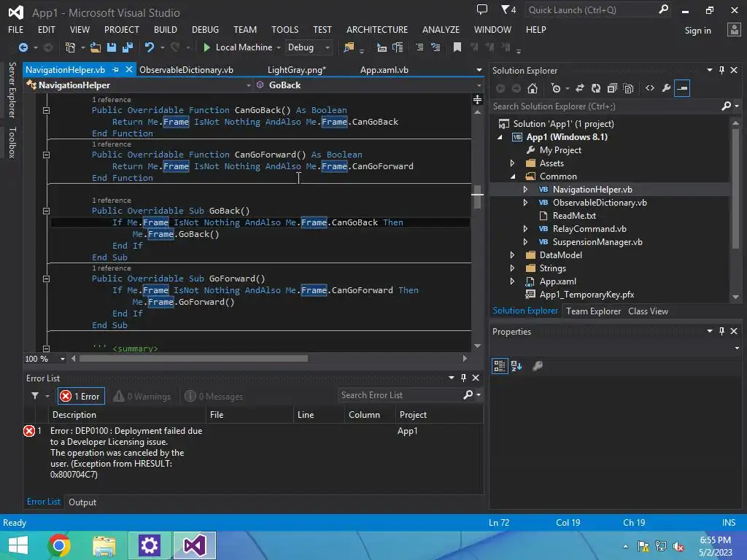Viewport: 747px width, 560px height.
Task: Expand the Assets folder node
Action: [513, 163]
